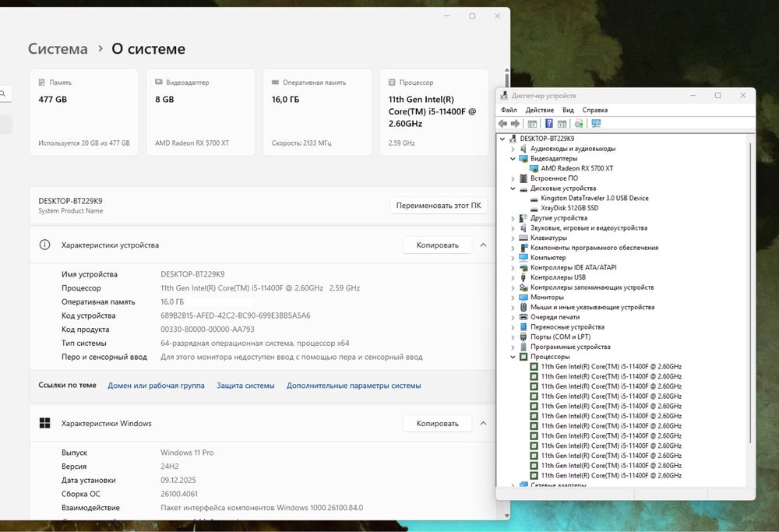Image resolution: width=779 pixels, height=532 pixels.
Task: Click the DESKTOP-BT229K9 computer icon in tree
Action: [513, 139]
